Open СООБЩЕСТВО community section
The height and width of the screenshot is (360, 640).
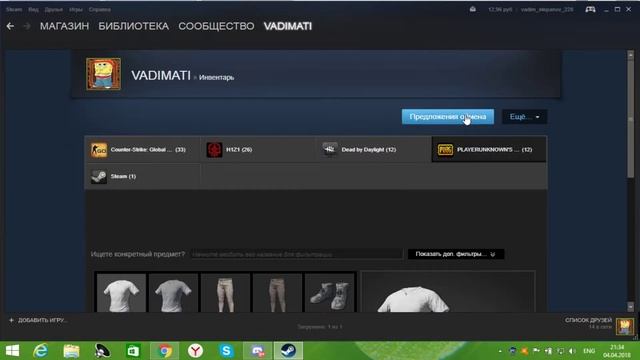coord(216,26)
